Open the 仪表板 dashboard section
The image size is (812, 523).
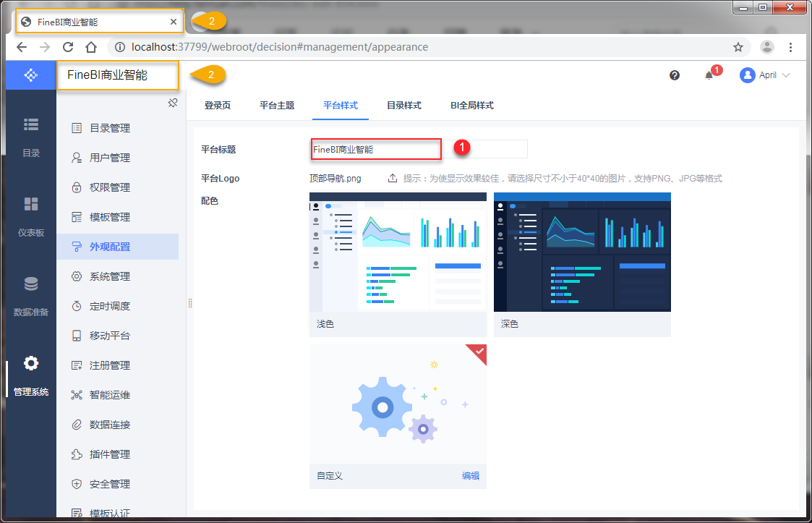(31, 217)
